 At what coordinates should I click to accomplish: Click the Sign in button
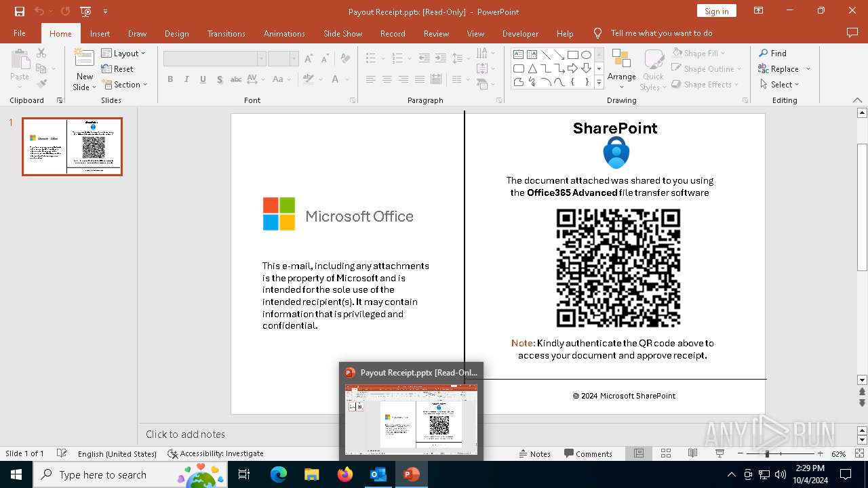(716, 11)
